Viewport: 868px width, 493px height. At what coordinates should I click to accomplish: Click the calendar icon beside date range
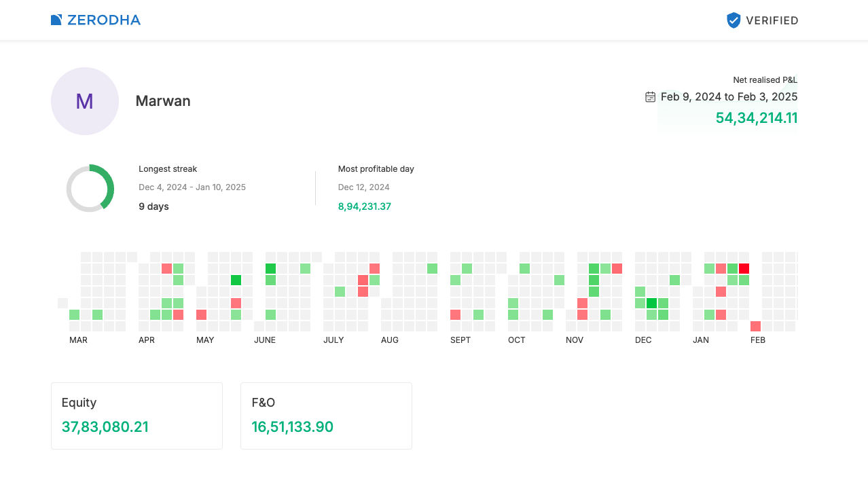click(x=650, y=97)
